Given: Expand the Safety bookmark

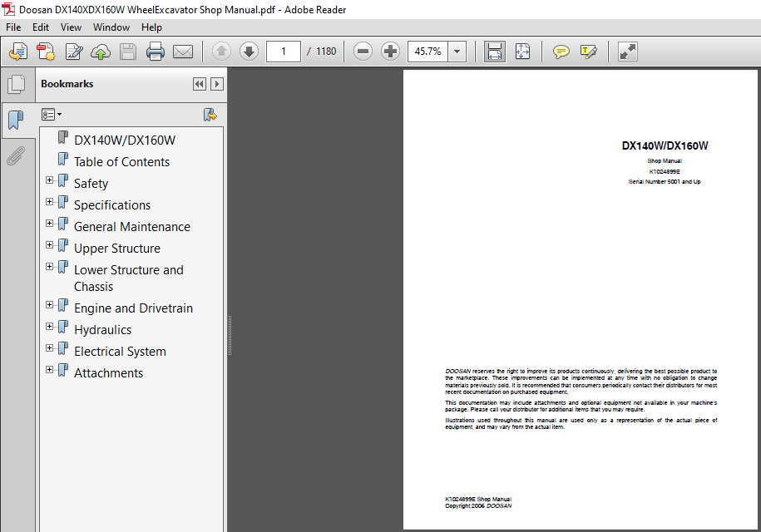Looking at the screenshot, I should point(50,180).
